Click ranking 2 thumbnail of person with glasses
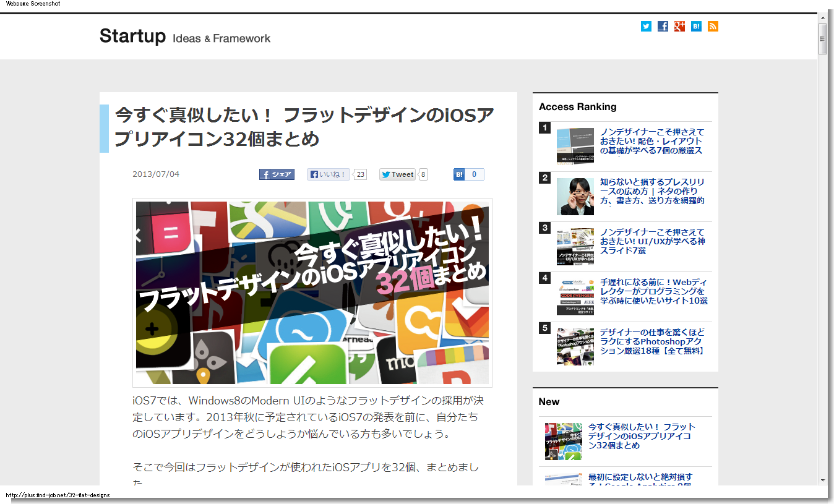834x504 pixels. (575, 196)
